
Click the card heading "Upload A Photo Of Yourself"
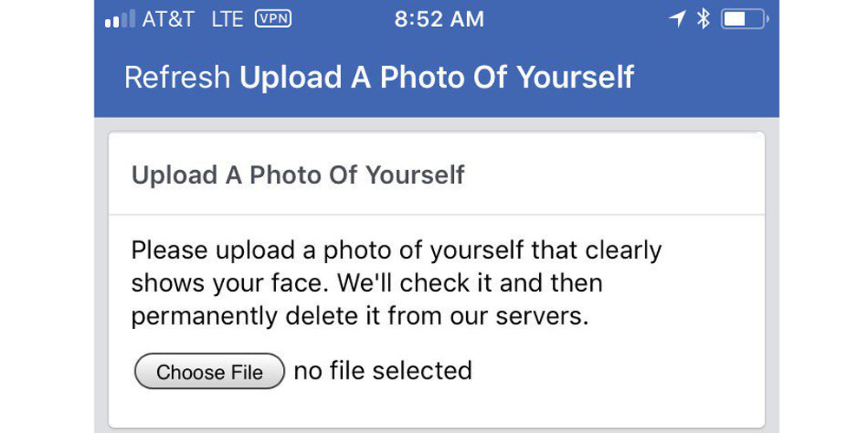point(298,174)
